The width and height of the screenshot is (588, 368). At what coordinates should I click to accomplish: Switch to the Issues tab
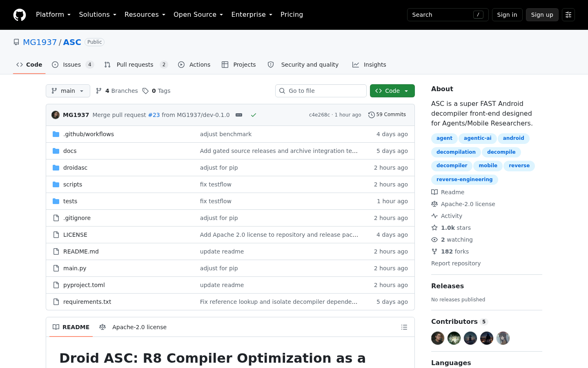tap(73, 65)
